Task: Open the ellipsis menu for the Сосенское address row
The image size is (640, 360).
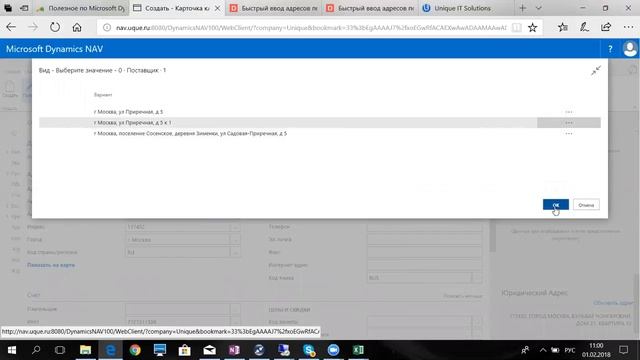Action: tap(569, 133)
